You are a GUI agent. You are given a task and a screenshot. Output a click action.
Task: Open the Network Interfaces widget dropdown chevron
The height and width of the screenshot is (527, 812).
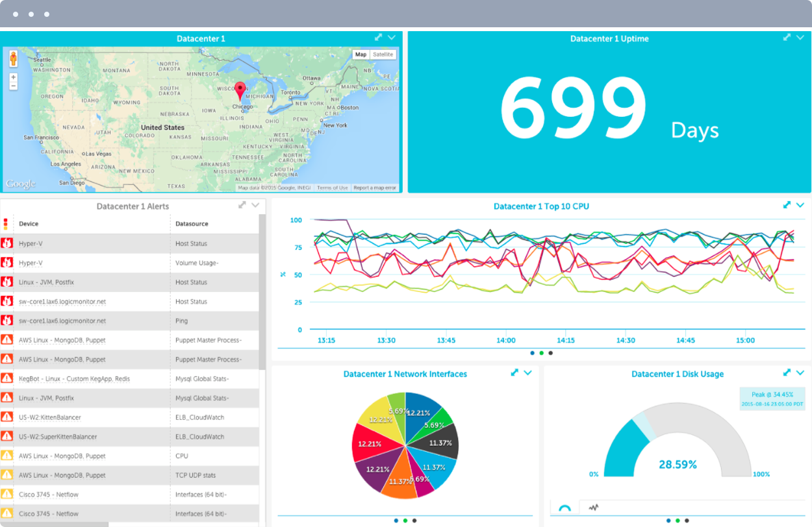click(x=528, y=373)
